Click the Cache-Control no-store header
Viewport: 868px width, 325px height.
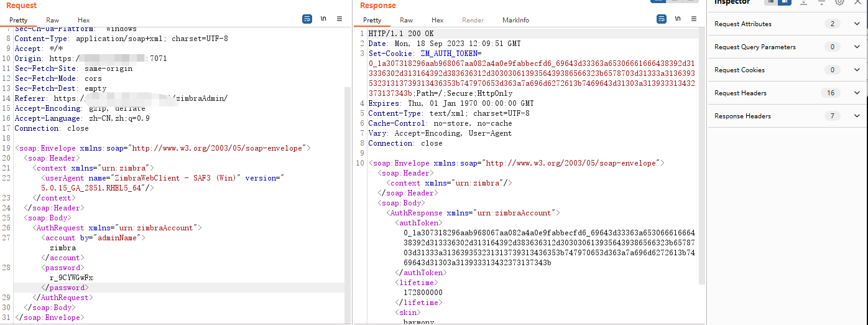[440, 123]
